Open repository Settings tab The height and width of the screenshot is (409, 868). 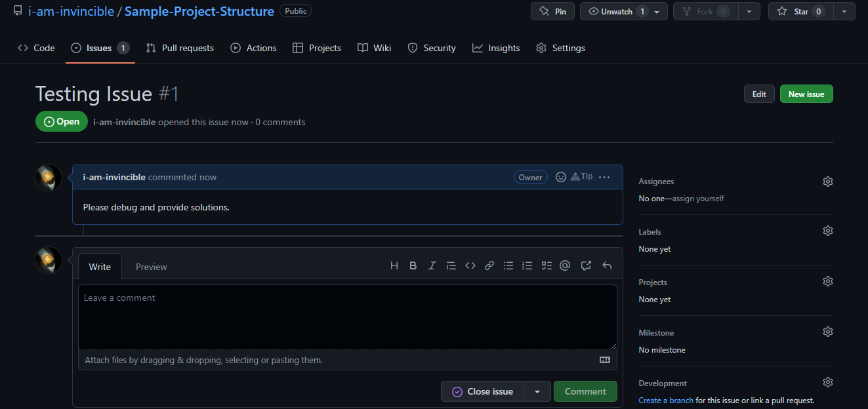(560, 48)
